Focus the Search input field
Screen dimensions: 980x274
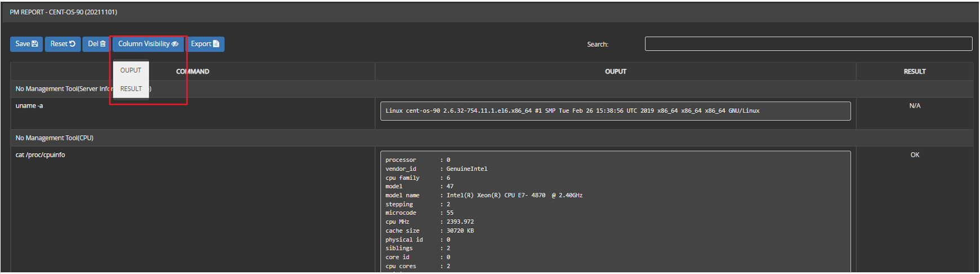point(808,44)
